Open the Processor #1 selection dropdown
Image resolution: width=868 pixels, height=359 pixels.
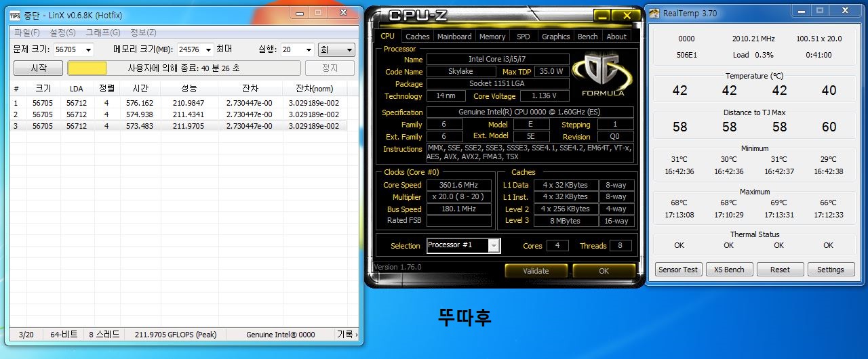(494, 245)
